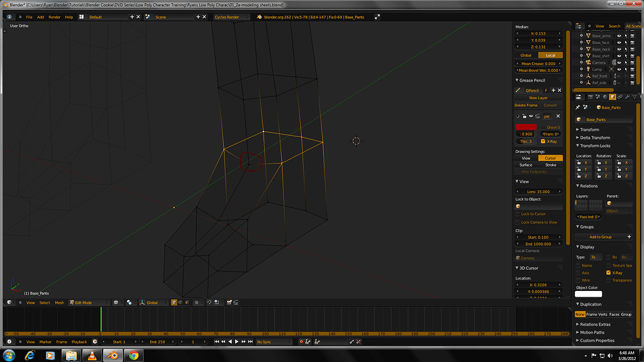Toggle Base_neck selectability cursor icon
The image size is (644, 362).
click(x=626, y=49)
